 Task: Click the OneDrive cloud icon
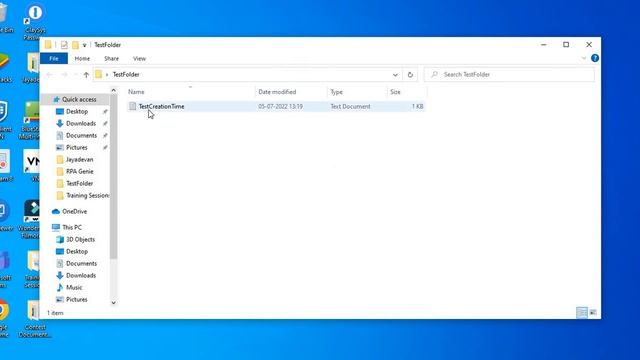pyautogui.click(x=56, y=211)
